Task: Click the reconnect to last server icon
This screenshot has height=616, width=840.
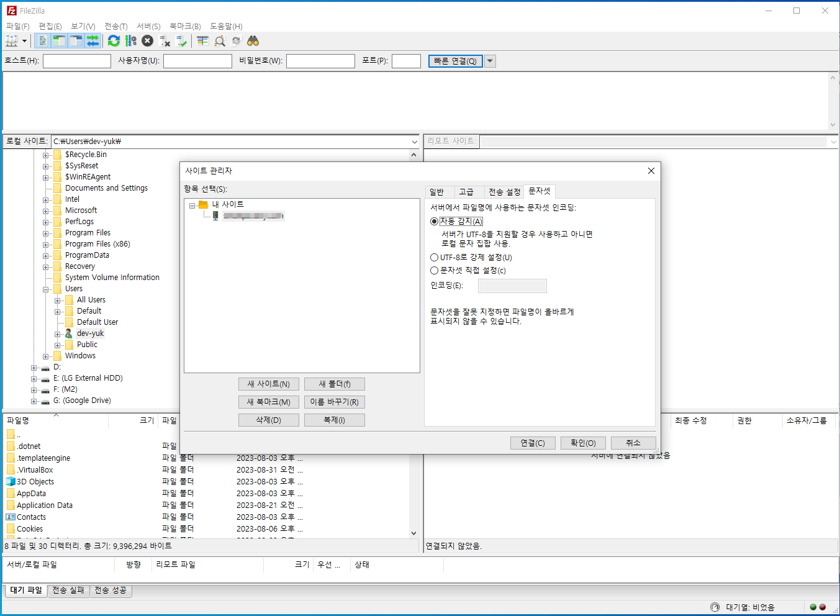Action: coord(181,41)
